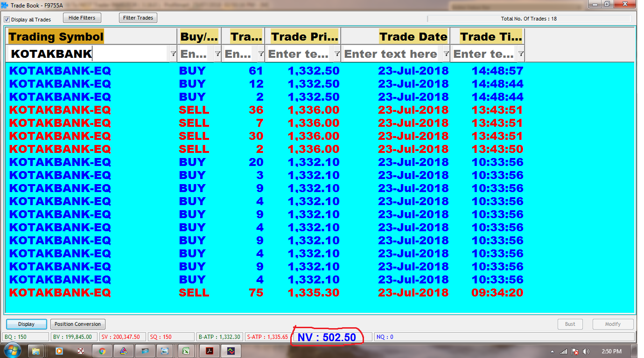Viewport: 644px width, 358px height.
Task: Click the Trade Book window title icon
Action: (x=5, y=5)
